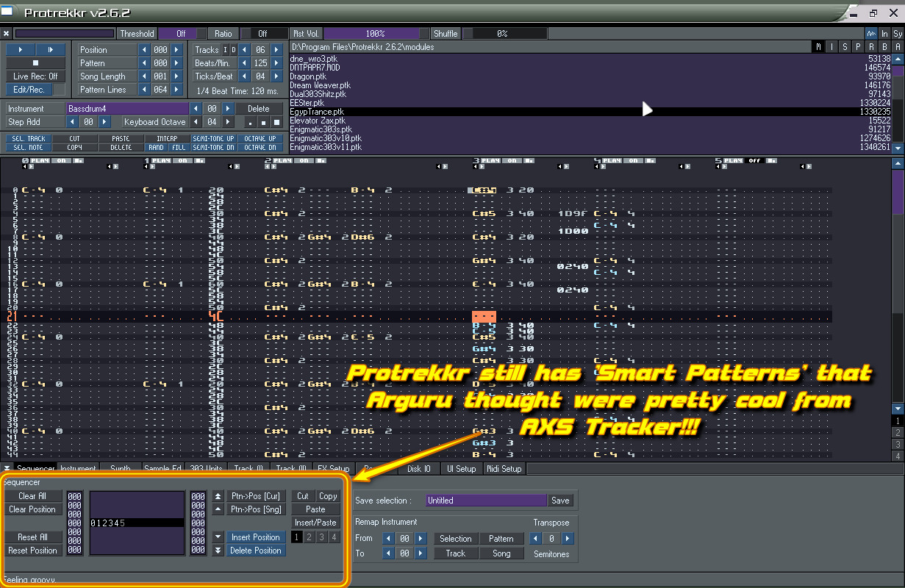Image resolution: width=905 pixels, height=588 pixels.
Task: Click Reset Position in Sequencer
Action: coord(32,551)
